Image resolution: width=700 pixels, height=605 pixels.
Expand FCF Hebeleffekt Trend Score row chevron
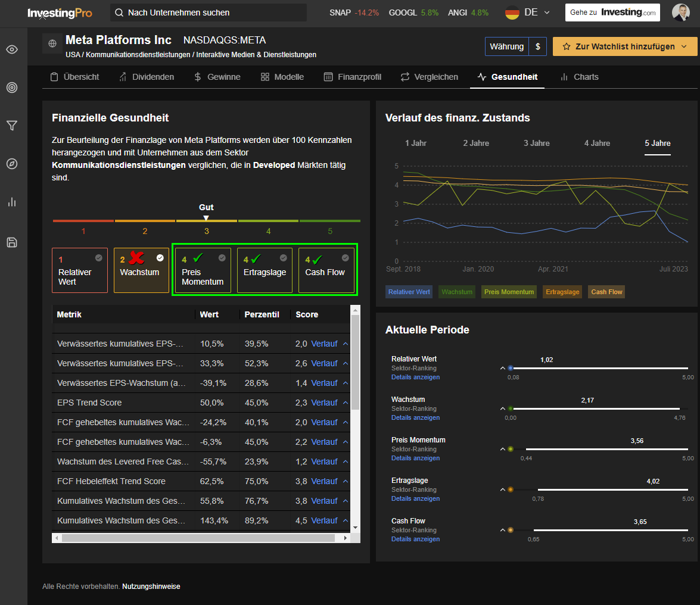[x=346, y=481]
